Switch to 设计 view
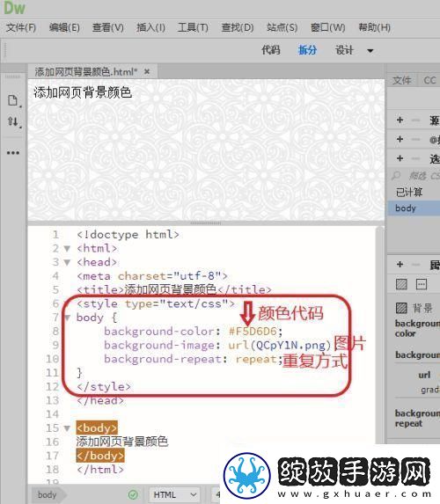This screenshot has width=440, height=504. 344,50
